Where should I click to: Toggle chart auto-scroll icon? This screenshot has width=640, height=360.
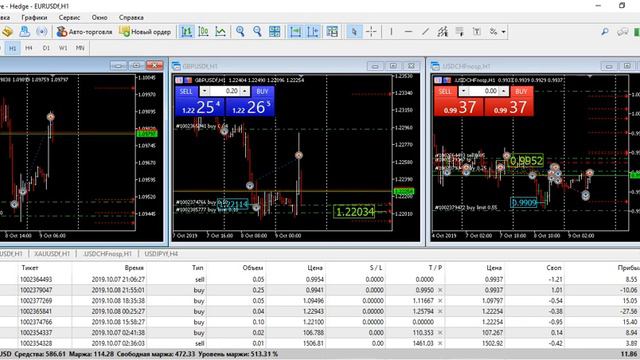tap(296, 32)
